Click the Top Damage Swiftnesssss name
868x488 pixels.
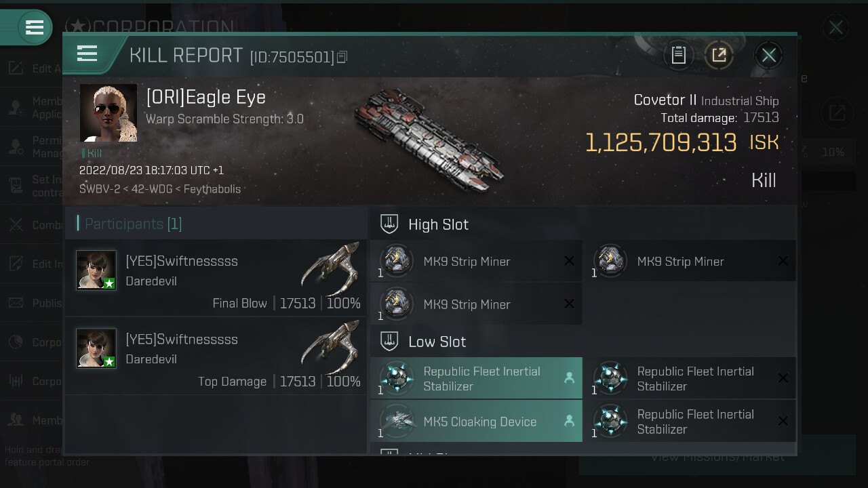click(182, 339)
